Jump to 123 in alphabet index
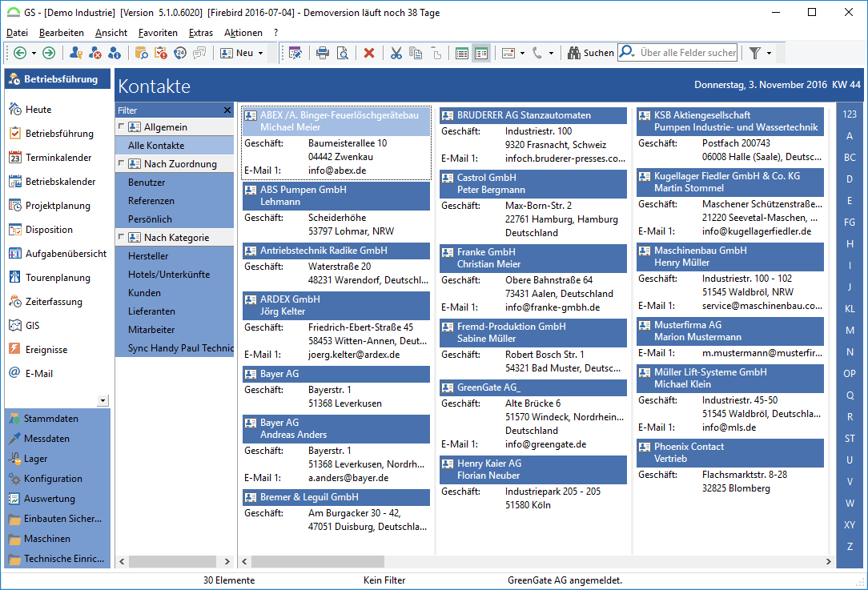868x590 pixels. [850, 114]
